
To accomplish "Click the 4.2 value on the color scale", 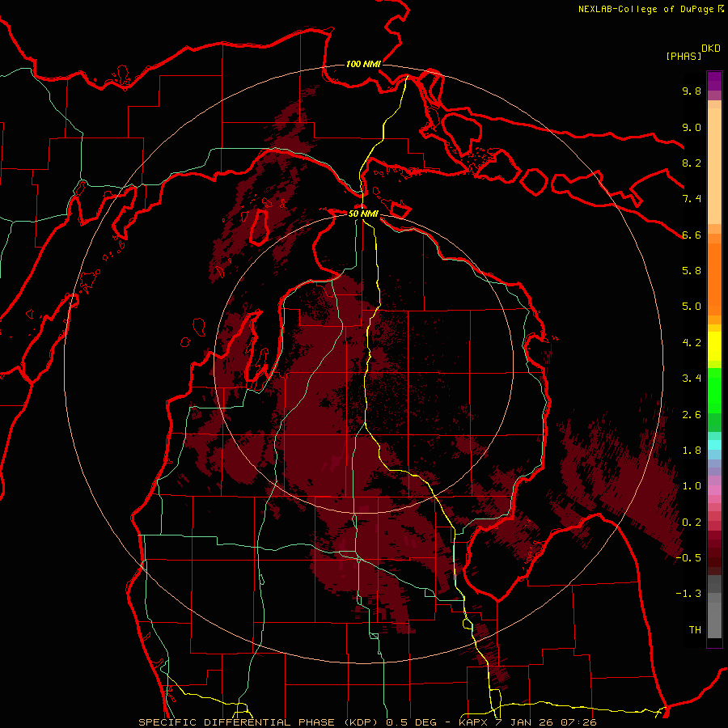I will click(x=692, y=343).
